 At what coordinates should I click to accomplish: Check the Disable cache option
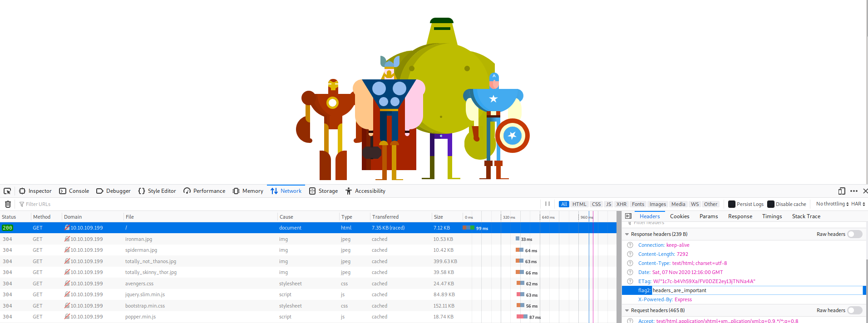tap(771, 204)
